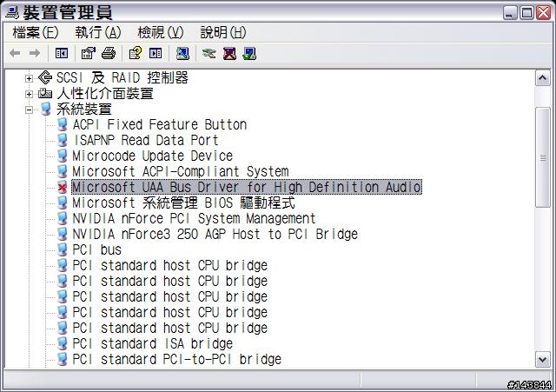Image resolution: width=556 pixels, height=392 pixels.
Task: Click the Uninstall device red-X icon
Action: pyautogui.click(x=229, y=54)
